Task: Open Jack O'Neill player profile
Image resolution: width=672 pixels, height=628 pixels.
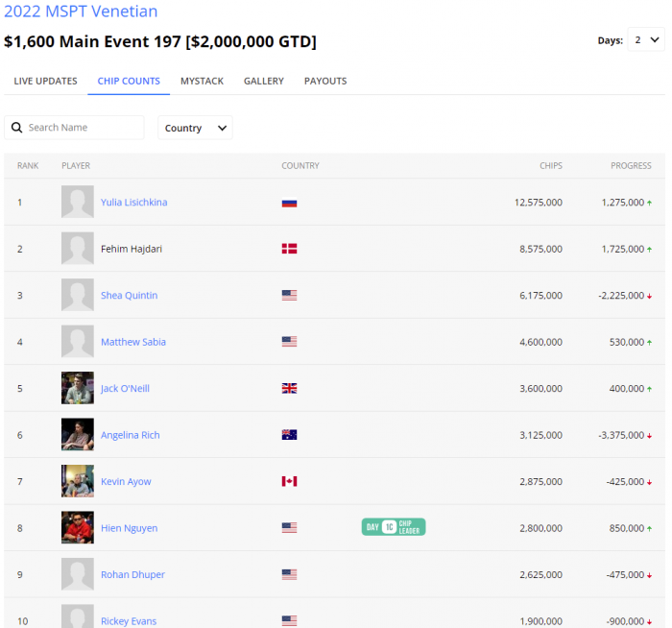Action: (x=125, y=388)
